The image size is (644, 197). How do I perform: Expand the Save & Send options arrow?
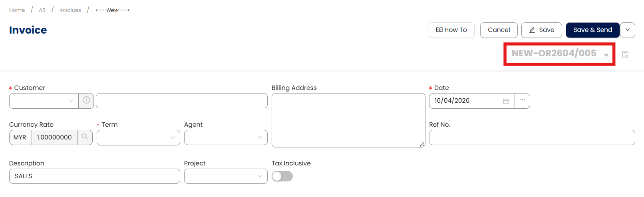pyautogui.click(x=628, y=30)
